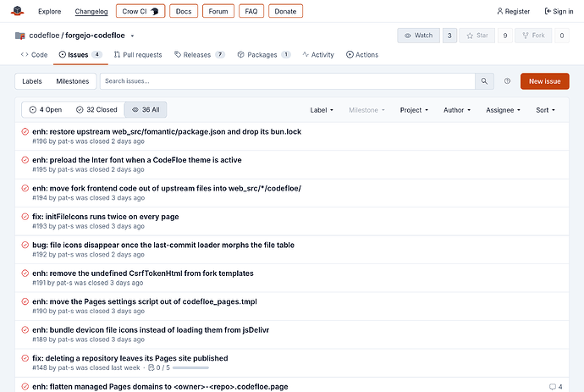Image resolution: width=584 pixels, height=392 pixels.
Task: Click the 0 / 5 task progress bar
Action: 190,367
